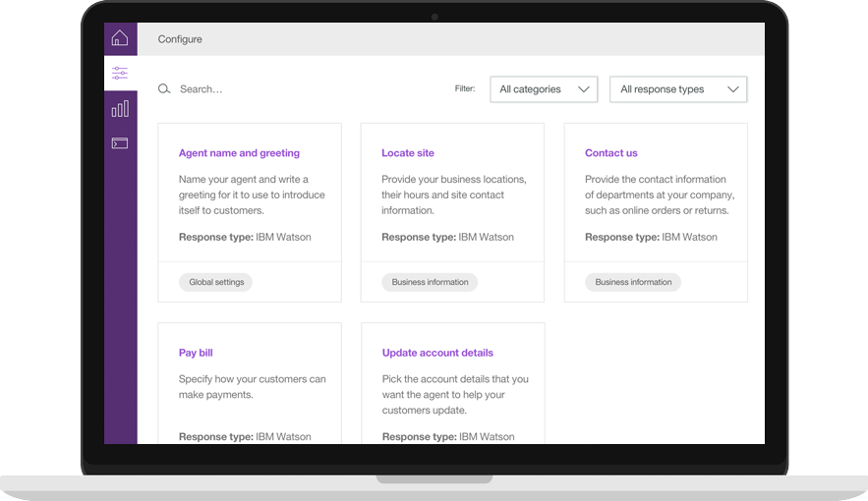Open the Update account details link

click(437, 353)
